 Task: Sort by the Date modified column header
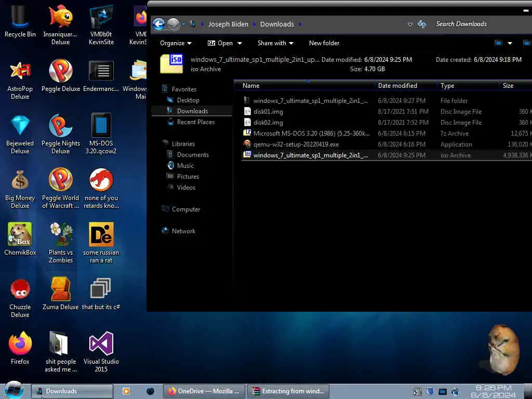coord(406,86)
